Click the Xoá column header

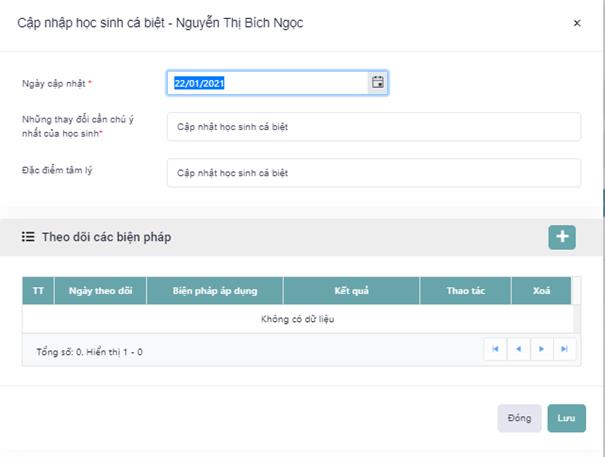[x=541, y=291]
